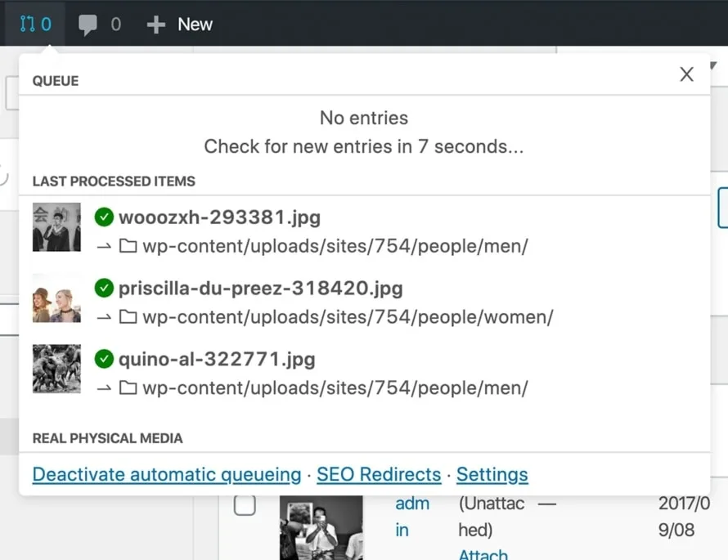Click green checkmark for wooozxh-293381.jpg

click(104, 217)
